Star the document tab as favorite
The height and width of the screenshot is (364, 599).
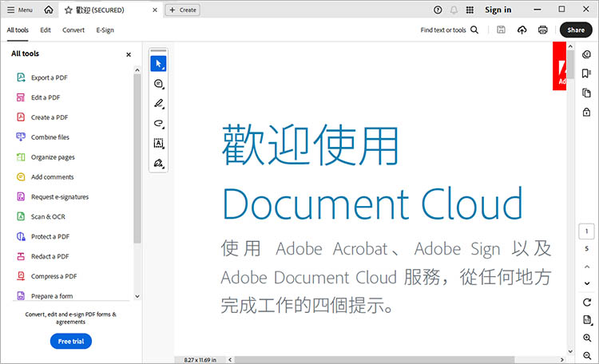(x=69, y=10)
